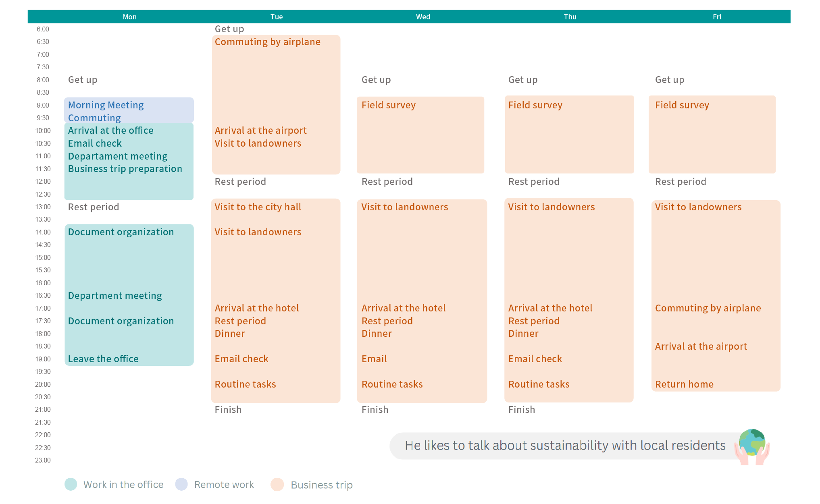Click the Business trip legend label

point(322,485)
